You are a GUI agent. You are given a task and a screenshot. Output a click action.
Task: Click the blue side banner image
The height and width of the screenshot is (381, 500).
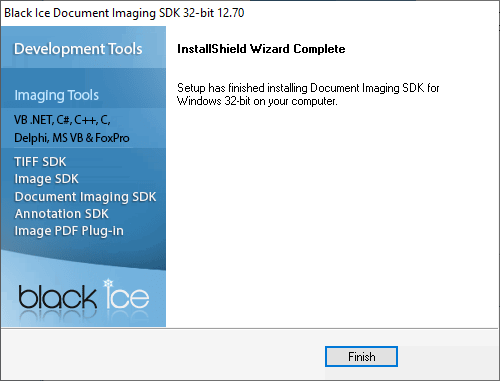[83, 177]
